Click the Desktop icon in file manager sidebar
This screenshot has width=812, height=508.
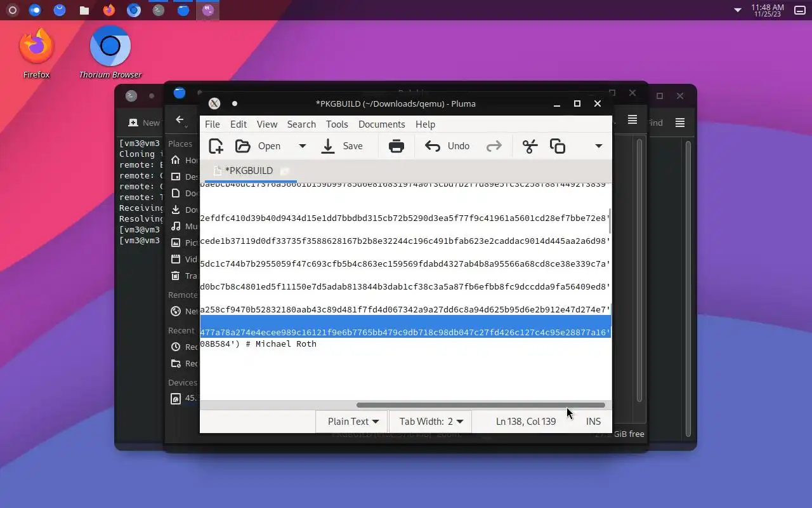point(176,177)
